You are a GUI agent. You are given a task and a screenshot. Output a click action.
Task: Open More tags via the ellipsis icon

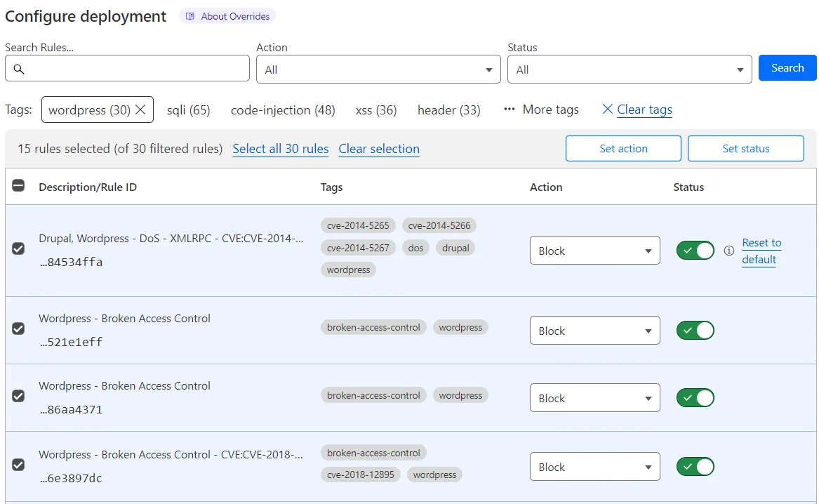coord(510,109)
